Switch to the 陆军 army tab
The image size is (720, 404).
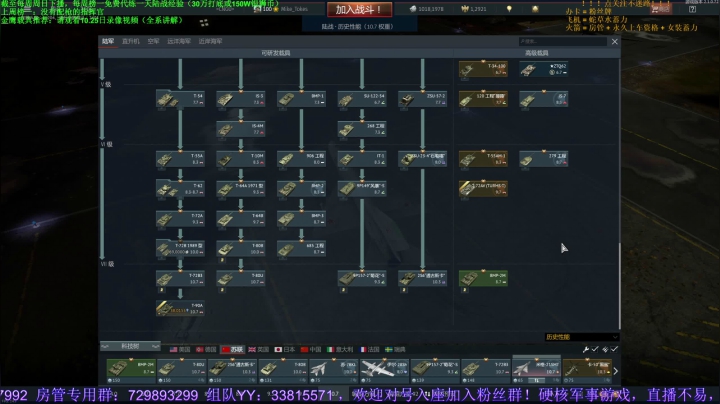click(x=108, y=41)
